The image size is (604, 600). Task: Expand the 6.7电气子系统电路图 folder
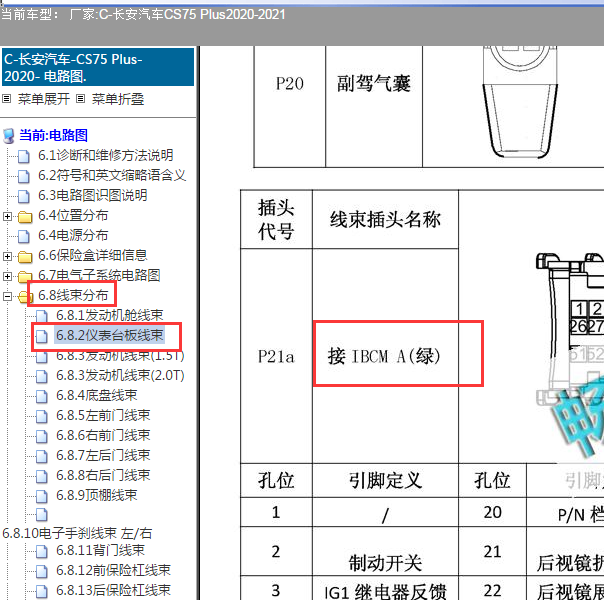coord(7,277)
